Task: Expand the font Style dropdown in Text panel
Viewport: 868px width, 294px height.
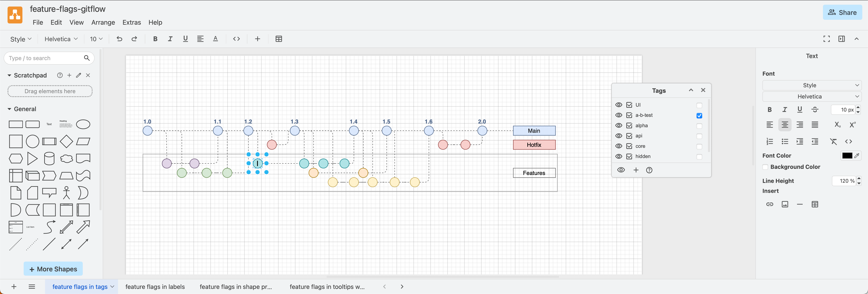Action: (x=811, y=85)
